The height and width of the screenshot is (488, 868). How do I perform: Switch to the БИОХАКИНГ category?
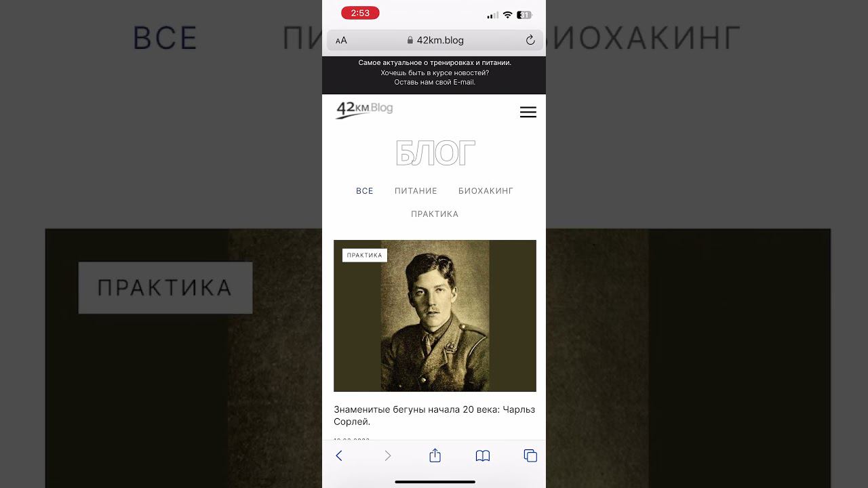tap(486, 191)
